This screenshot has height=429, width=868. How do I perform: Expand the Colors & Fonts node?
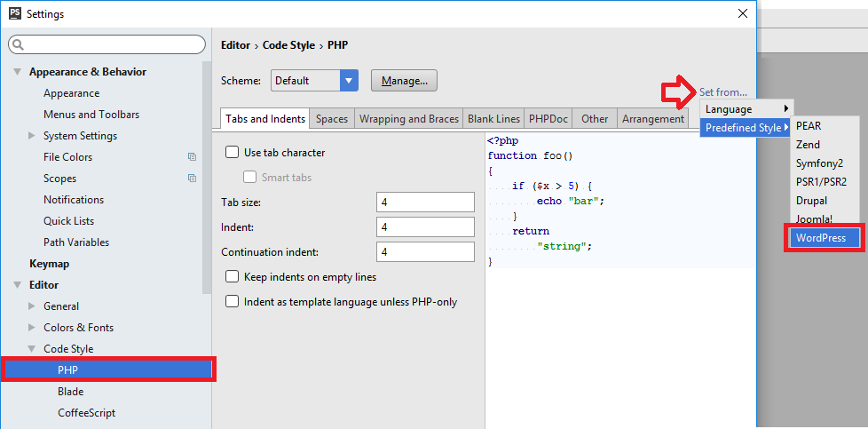click(32, 328)
